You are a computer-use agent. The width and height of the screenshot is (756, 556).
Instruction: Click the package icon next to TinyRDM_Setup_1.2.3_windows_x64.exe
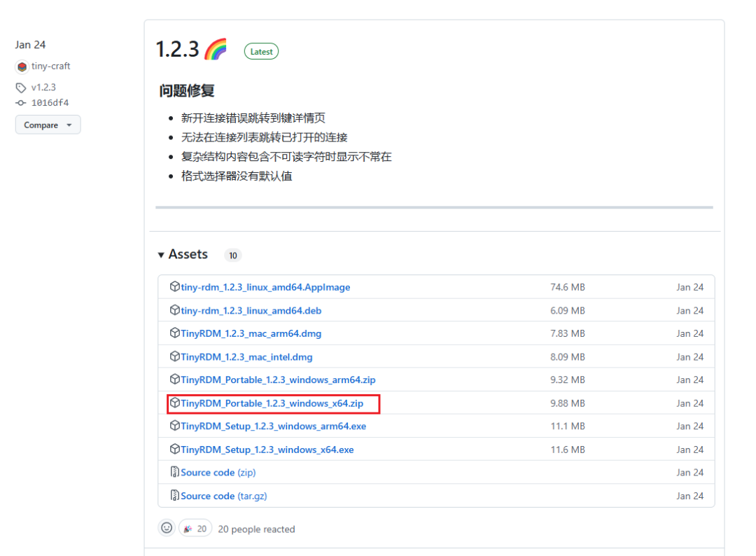pos(175,449)
